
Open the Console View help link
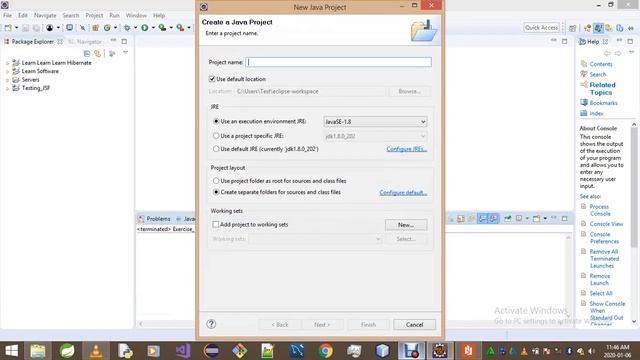606,224
